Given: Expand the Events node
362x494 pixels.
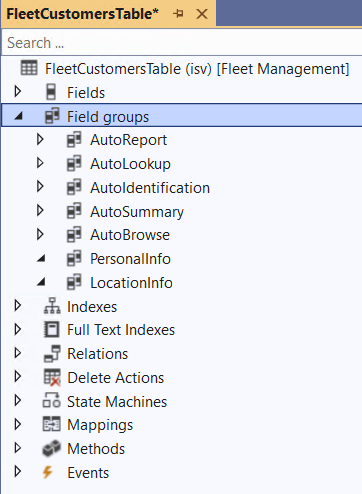Looking at the screenshot, I should 18,472.
